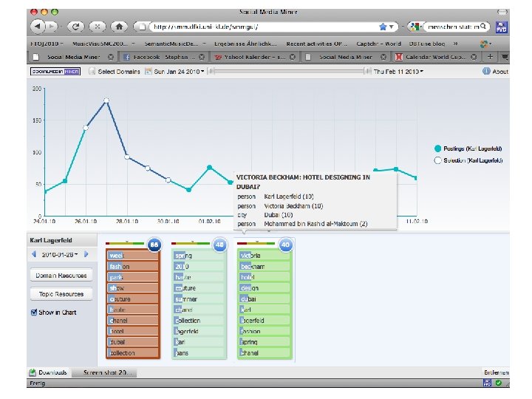The height and width of the screenshot is (399, 532).
Task: Click the URL address field
Action: pos(265,27)
